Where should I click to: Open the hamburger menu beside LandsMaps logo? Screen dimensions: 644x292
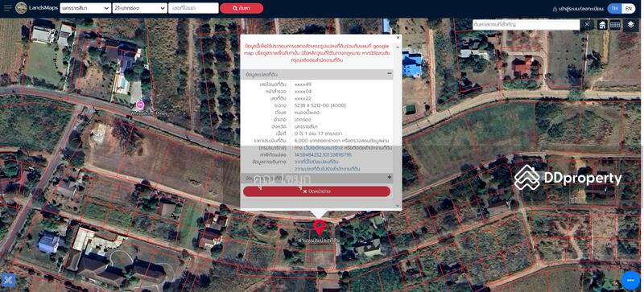7,8
